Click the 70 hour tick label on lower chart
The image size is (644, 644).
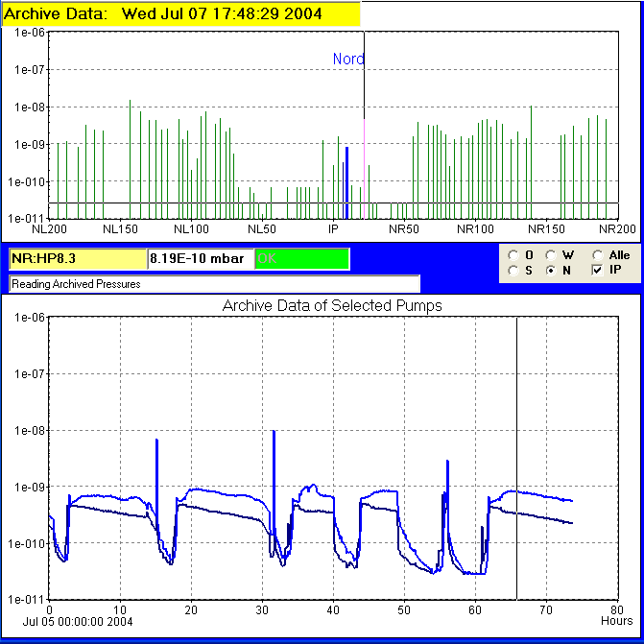(546, 609)
